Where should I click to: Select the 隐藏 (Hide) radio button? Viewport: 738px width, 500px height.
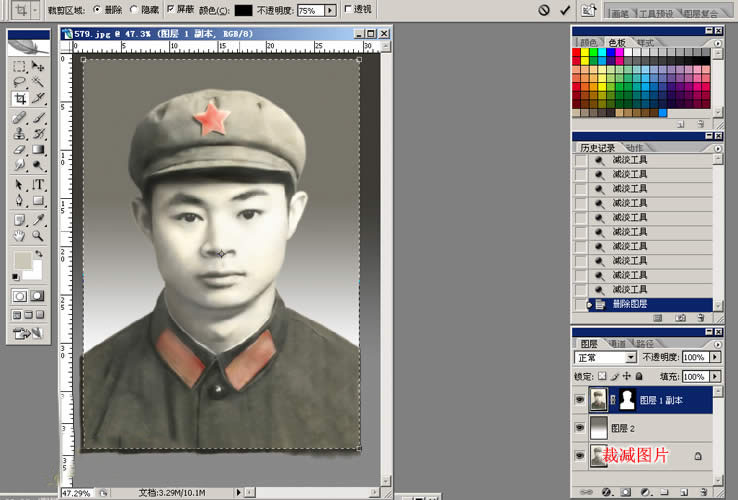(x=134, y=9)
